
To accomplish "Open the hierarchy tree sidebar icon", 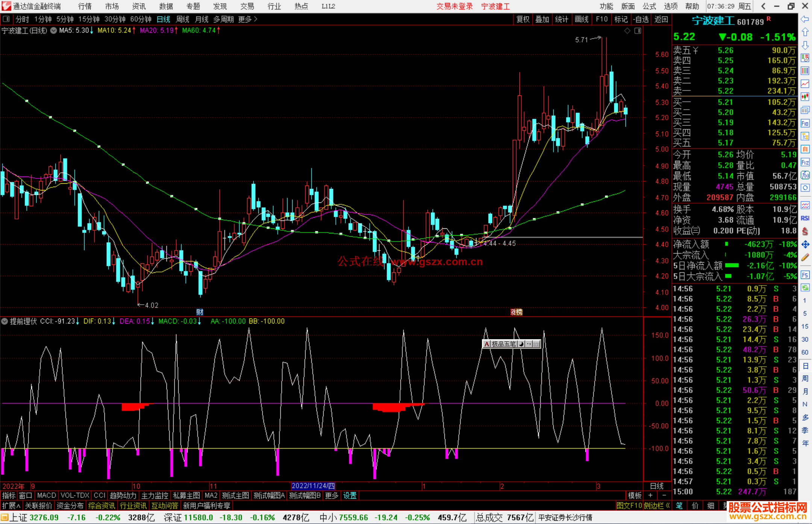I will (x=805, y=136).
